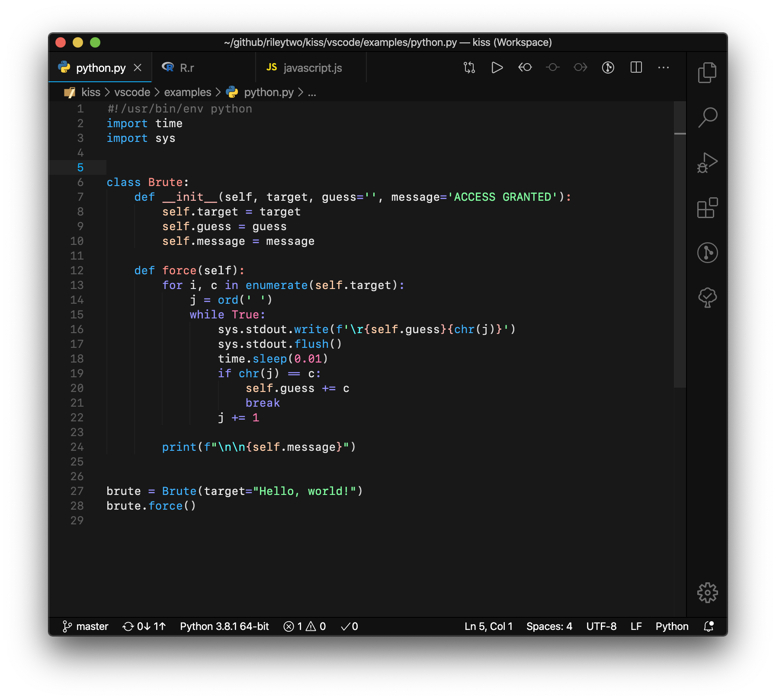Click the middle commit node icon in editor toolbar
776x700 pixels.
click(x=552, y=67)
